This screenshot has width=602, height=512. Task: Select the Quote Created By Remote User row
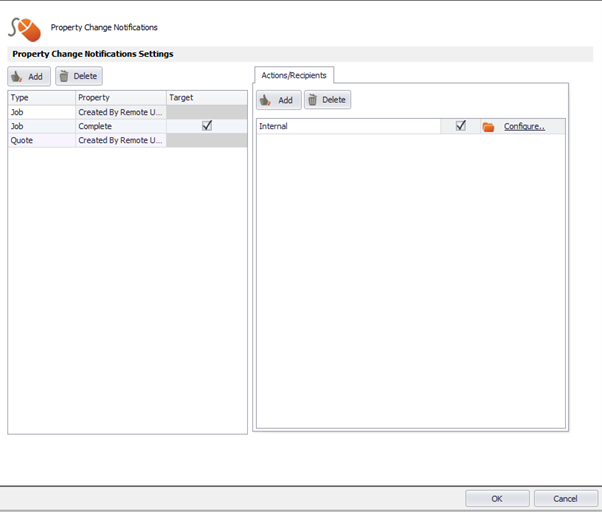127,140
